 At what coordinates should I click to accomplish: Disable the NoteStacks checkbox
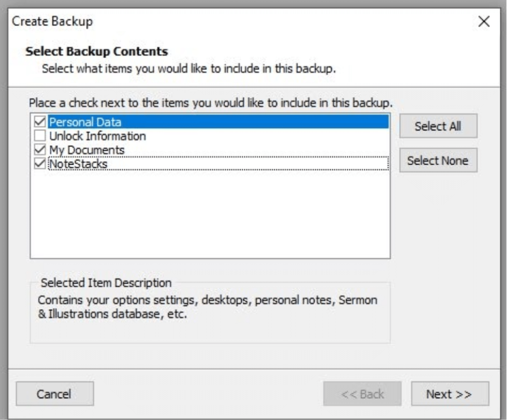pos(40,164)
